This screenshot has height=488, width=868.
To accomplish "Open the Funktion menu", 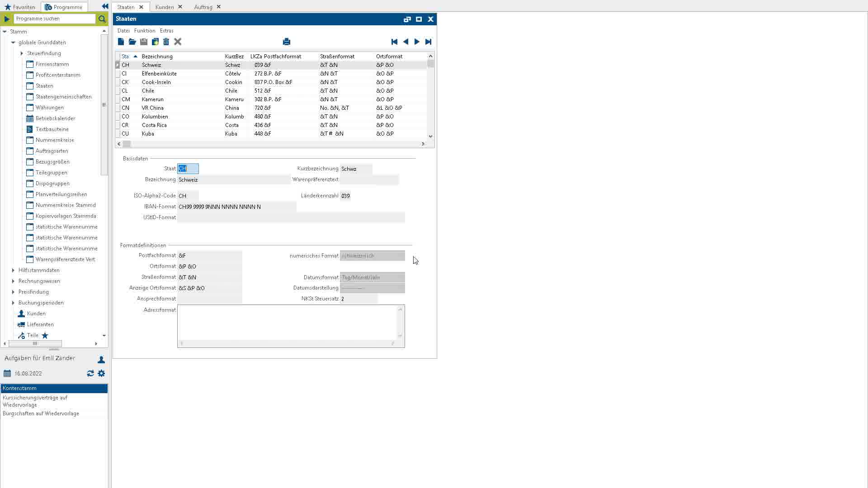I will pos(145,31).
